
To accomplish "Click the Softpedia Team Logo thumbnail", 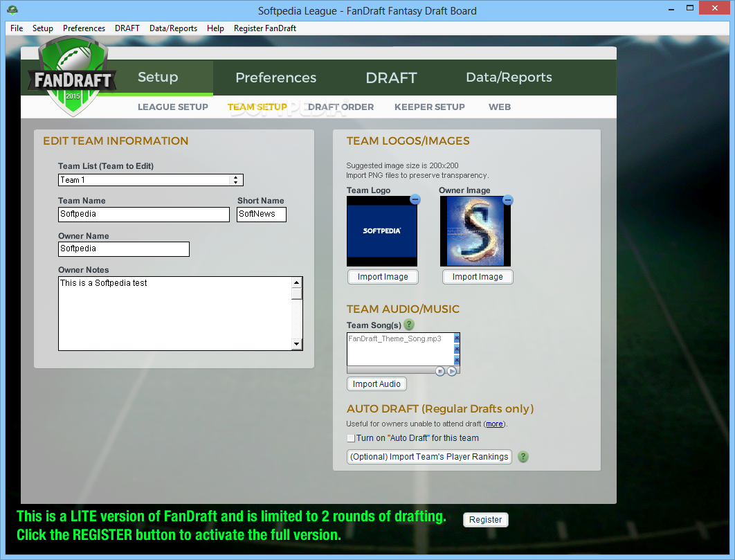I will [381, 231].
